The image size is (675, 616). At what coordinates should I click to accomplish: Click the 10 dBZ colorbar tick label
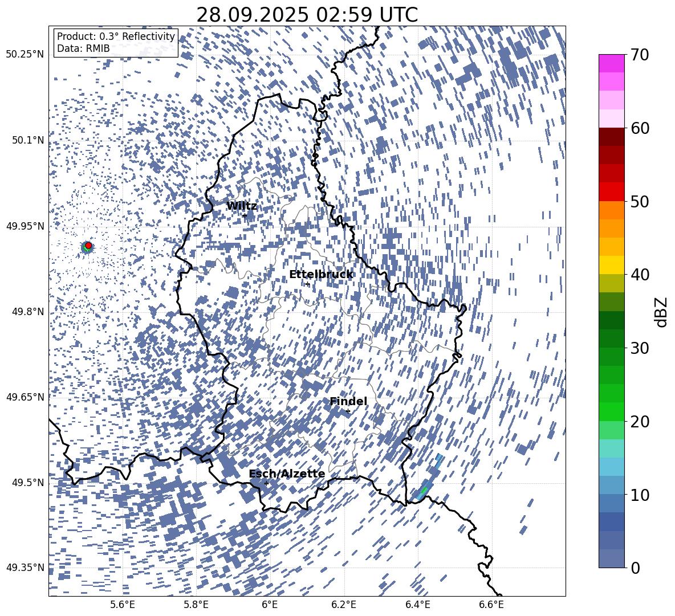tap(640, 495)
